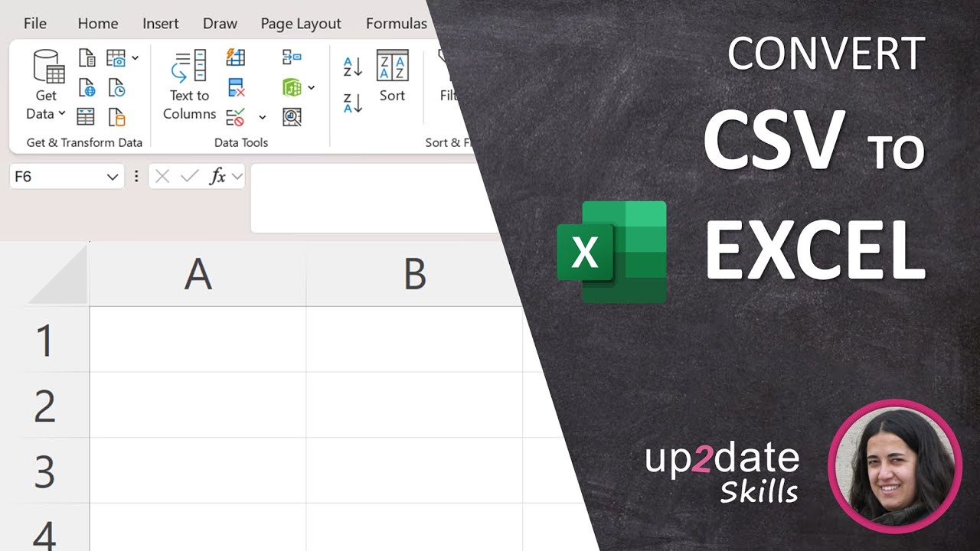Select row 1 header
Image resolution: width=980 pixels, height=551 pixels.
point(44,340)
